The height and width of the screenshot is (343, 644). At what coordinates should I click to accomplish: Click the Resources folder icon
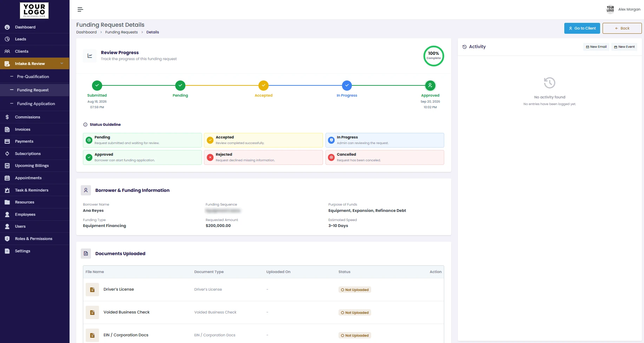[7, 202]
